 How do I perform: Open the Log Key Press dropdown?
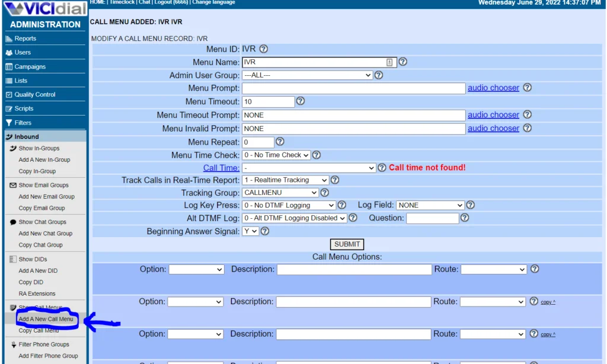[289, 205]
